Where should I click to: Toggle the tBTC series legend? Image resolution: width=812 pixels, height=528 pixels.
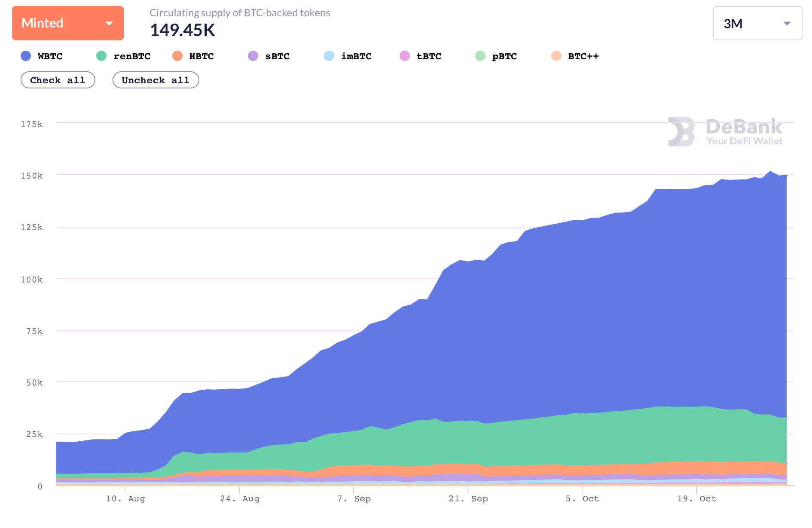(420, 56)
